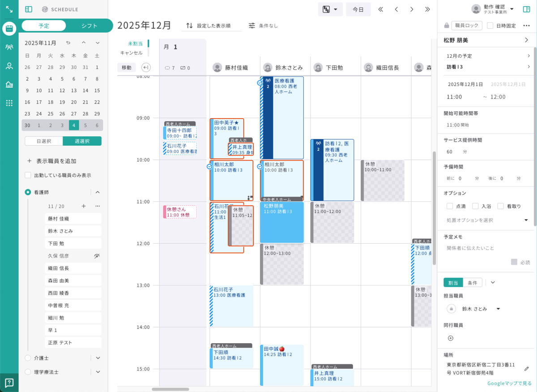Image resolution: width=537 pixels, height=392 pixels.
Task: Open the three-dot more options menu
Action: click(526, 26)
